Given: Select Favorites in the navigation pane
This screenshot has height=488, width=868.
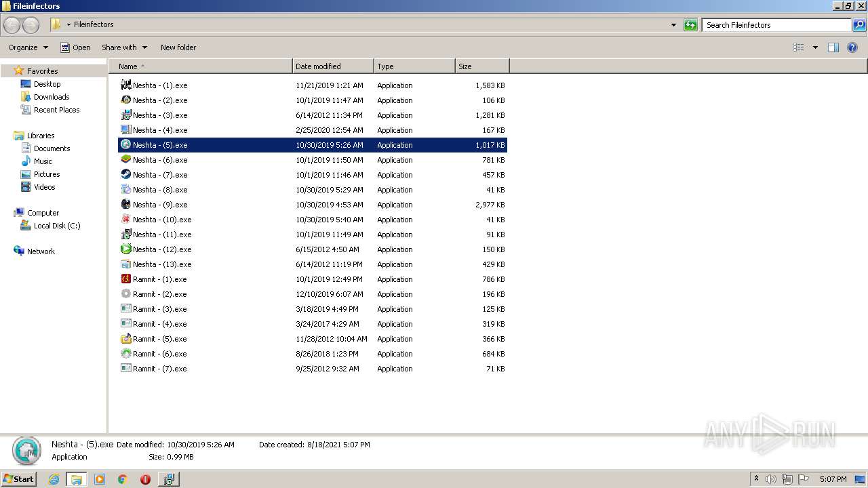Looking at the screenshot, I should tap(42, 71).
